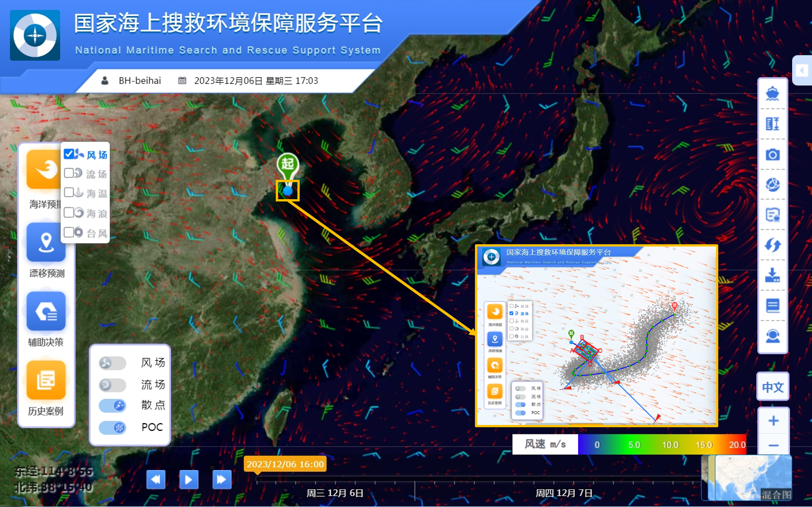The width and height of the screenshot is (812, 507).
Task: Enable the 散点 scatter toggle switch
Action: coord(113,406)
